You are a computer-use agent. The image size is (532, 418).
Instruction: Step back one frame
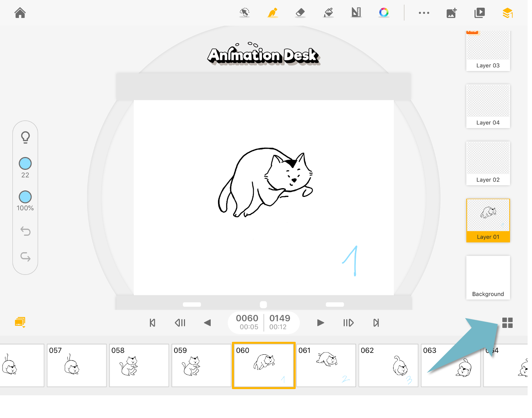[x=180, y=323]
